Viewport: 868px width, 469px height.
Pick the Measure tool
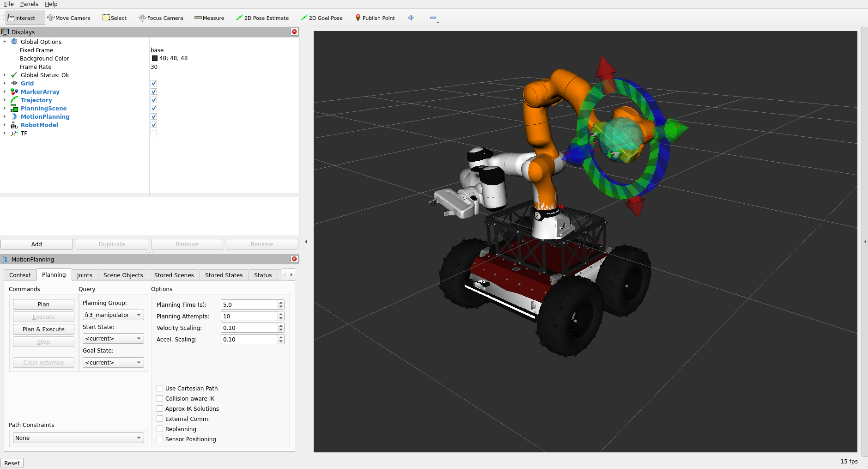click(209, 18)
